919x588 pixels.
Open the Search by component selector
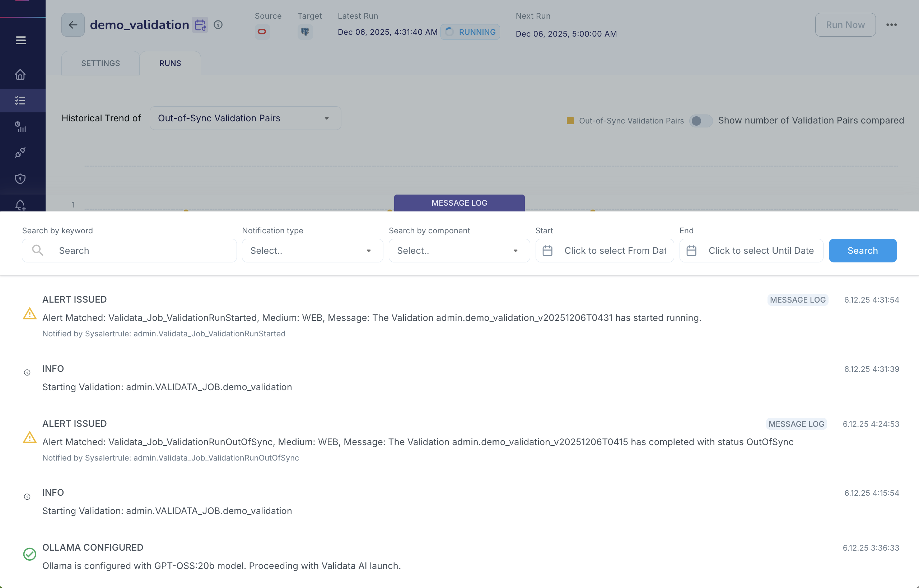pos(458,251)
